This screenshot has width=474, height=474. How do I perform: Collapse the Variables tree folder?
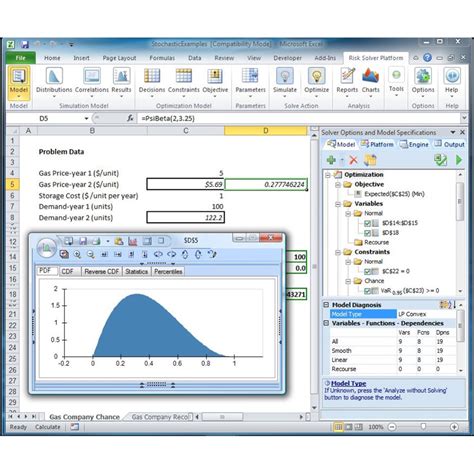338,204
